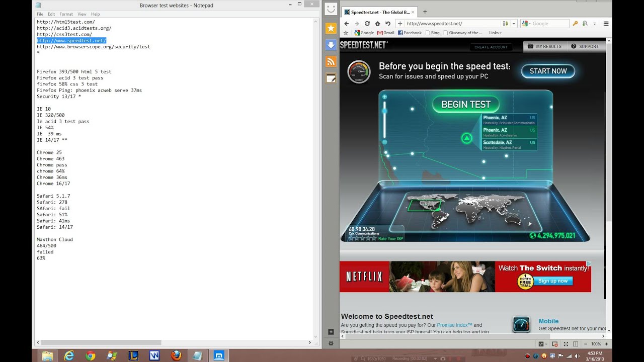Open the Maxthon smiley account icon
The height and width of the screenshot is (362, 644).
pyautogui.click(x=331, y=9)
